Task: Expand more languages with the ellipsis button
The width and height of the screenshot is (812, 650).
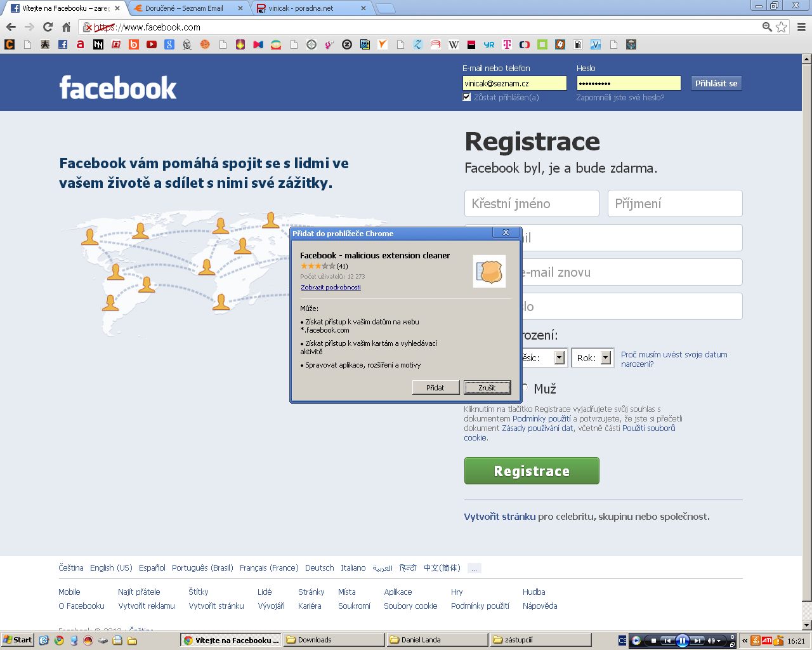Action: [x=474, y=568]
